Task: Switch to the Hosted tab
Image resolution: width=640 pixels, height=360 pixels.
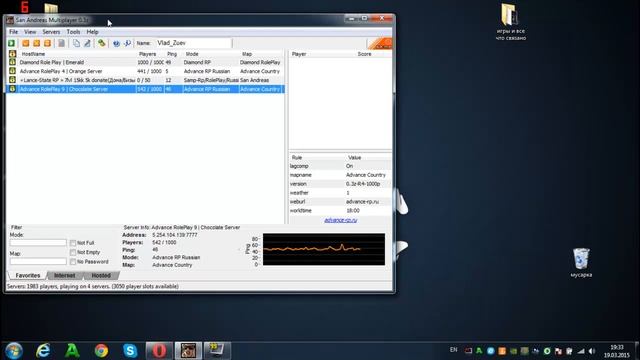Action: pos(101,276)
